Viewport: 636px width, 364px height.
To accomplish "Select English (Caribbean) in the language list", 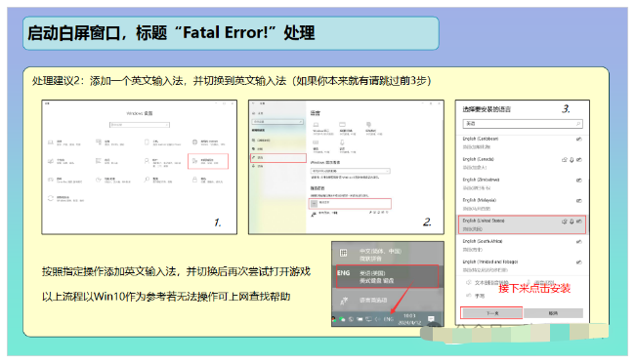I will click(523, 142).
